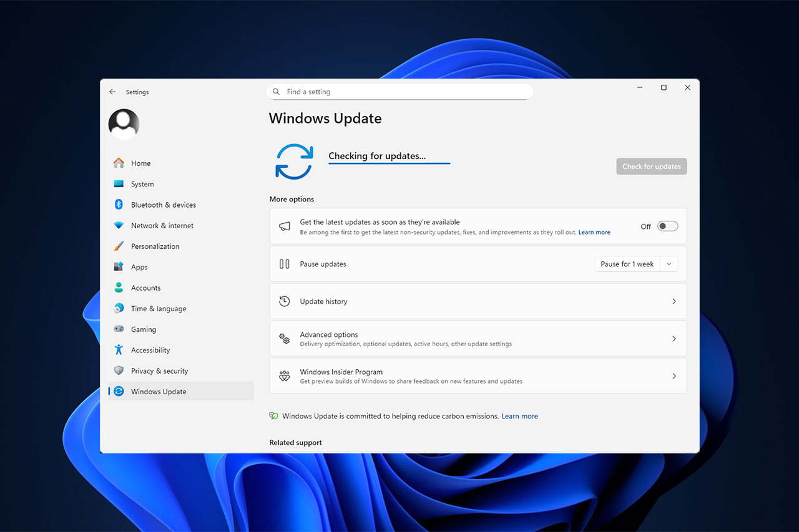The height and width of the screenshot is (532, 799).
Task: Click the checking for updates progress bar
Action: pos(390,163)
